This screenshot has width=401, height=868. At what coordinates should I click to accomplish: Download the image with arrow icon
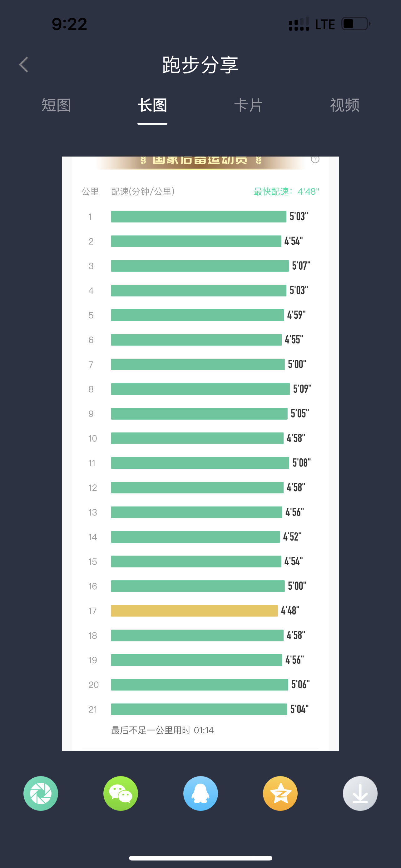pos(360,793)
